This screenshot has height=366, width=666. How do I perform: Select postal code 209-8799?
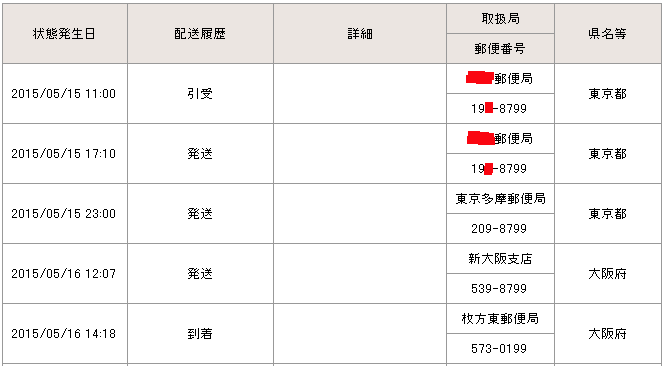(500, 229)
